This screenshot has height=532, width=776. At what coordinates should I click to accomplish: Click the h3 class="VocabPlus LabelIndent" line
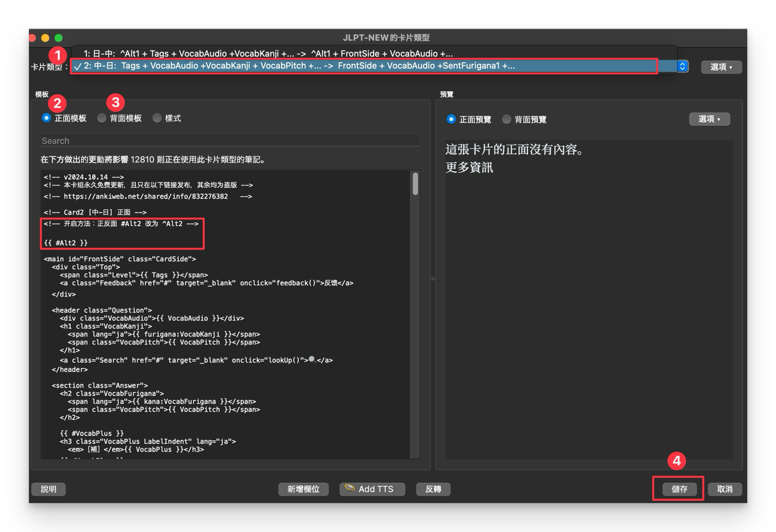148,441
